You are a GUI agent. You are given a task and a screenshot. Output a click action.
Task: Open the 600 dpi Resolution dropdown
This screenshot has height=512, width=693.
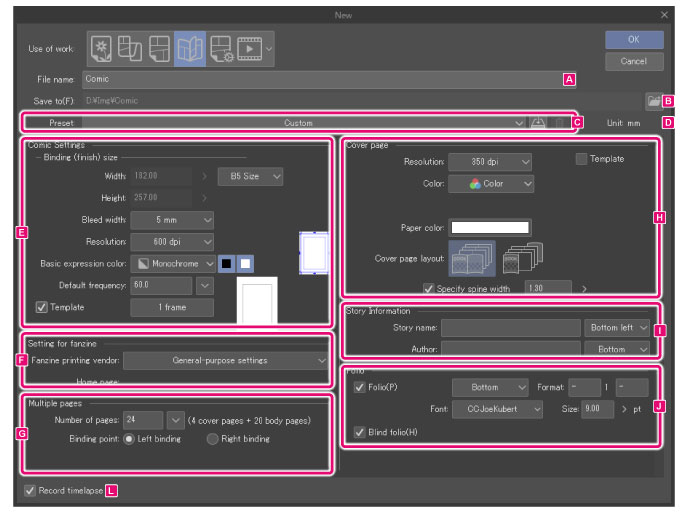click(172, 241)
